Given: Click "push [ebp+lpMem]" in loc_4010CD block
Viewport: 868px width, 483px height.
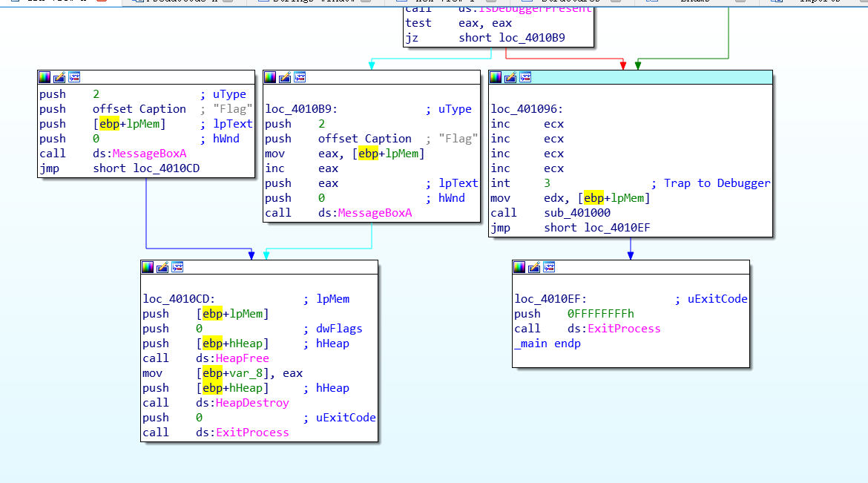Looking at the screenshot, I should coord(206,314).
